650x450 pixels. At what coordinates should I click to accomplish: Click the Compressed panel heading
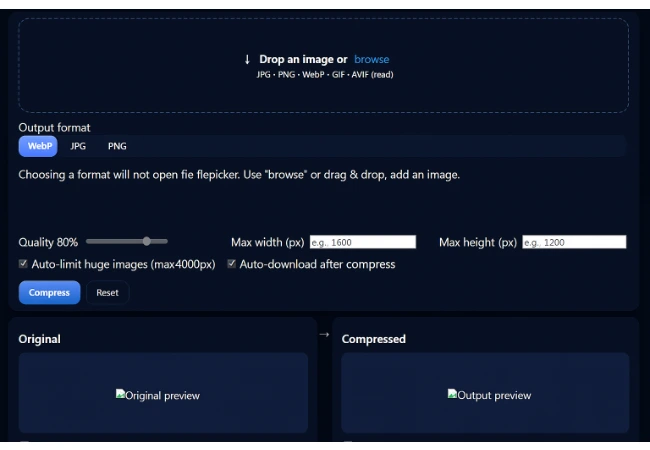[373, 339]
